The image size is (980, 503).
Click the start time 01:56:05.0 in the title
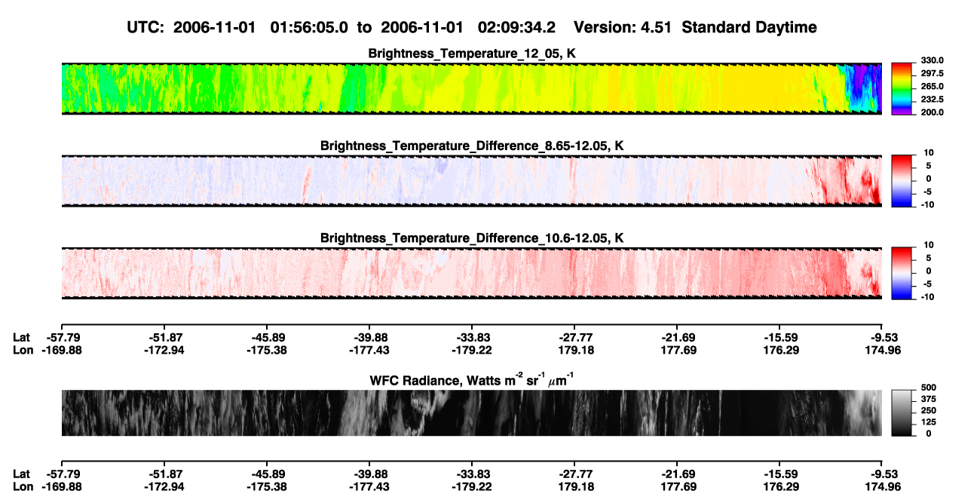311,27
